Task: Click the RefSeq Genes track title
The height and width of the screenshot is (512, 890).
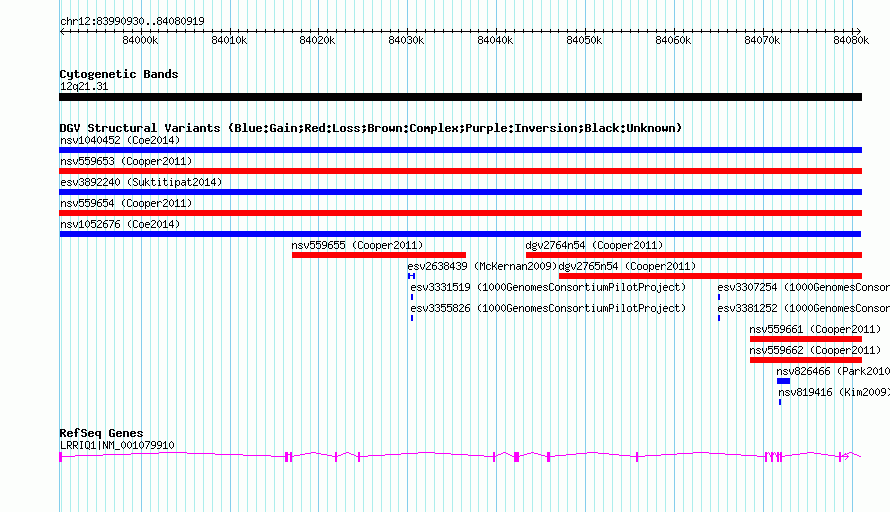Action: point(102,433)
